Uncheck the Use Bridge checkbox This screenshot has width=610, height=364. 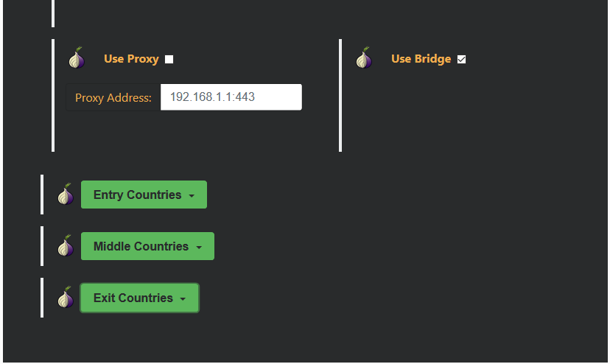pos(462,60)
